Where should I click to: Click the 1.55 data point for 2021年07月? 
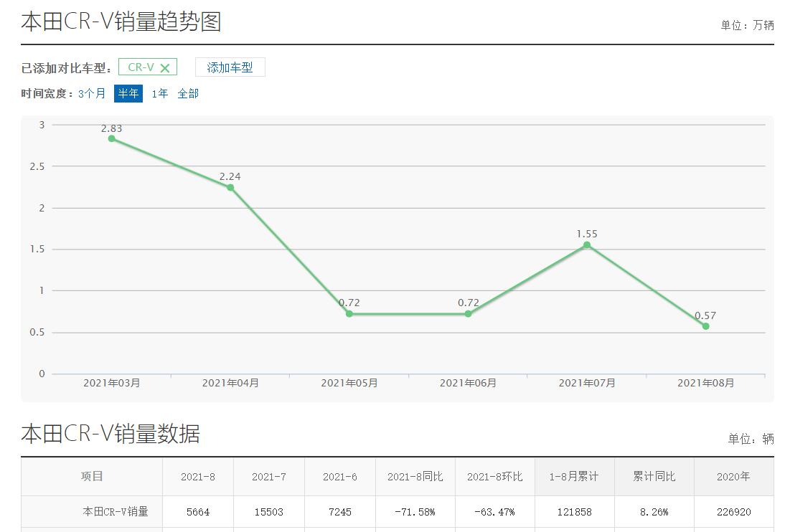pyautogui.click(x=587, y=245)
